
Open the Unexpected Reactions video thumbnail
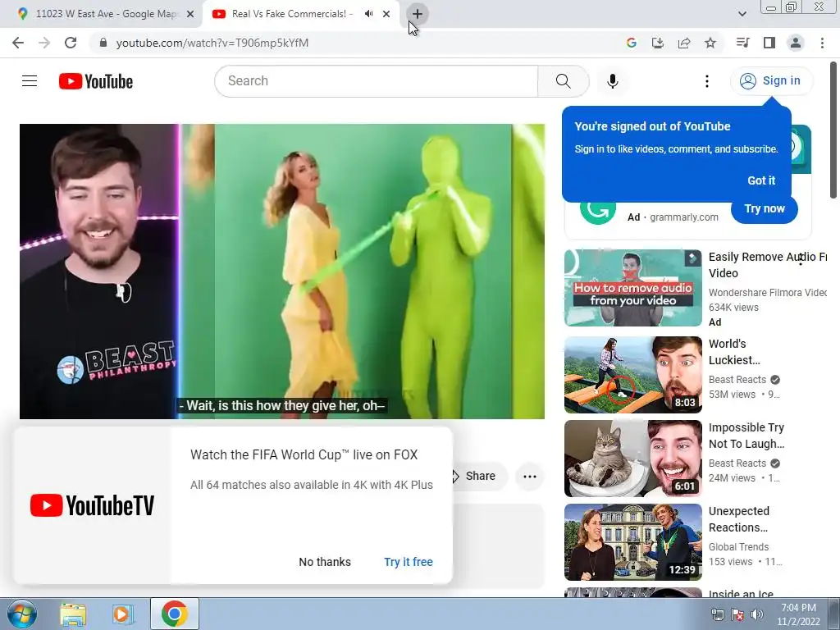tap(632, 542)
